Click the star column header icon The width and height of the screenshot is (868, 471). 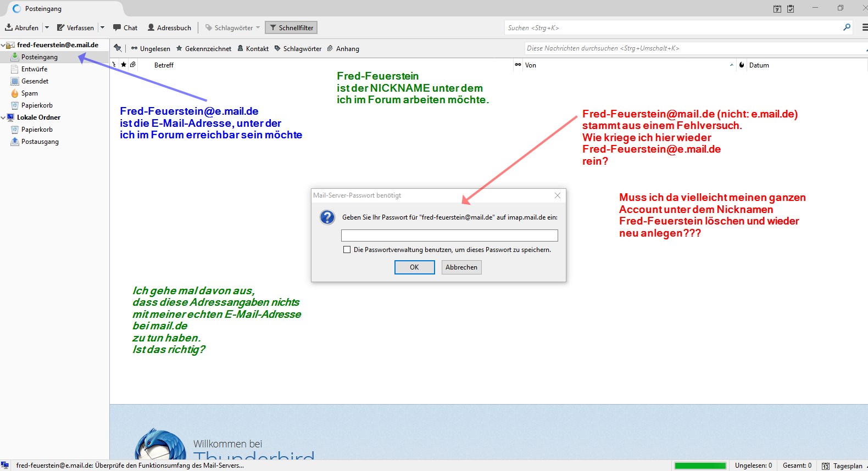pyautogui.click(x=124, y=65)
